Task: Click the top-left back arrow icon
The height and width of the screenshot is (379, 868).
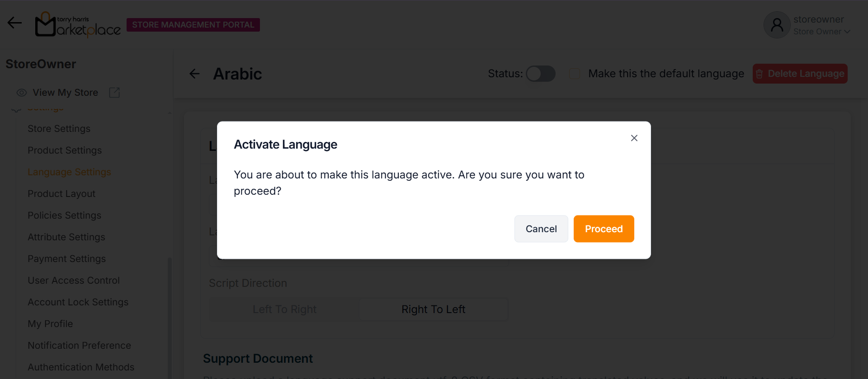Action: pos(14,23)
